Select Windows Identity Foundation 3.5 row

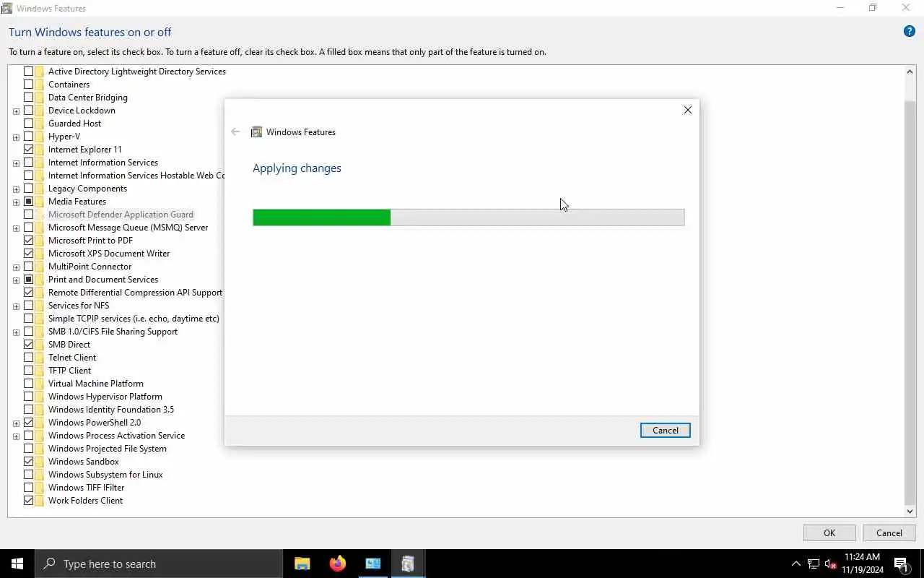click(111, 410)
